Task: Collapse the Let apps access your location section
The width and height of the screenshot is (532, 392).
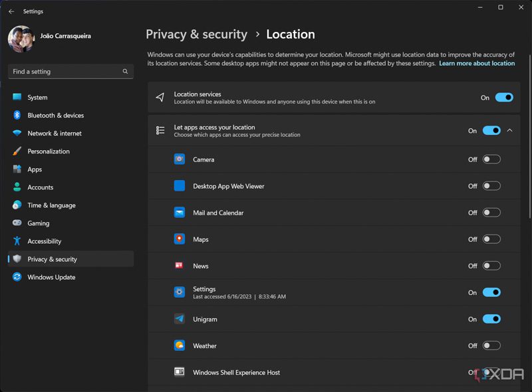Action: tap(509, 130)
